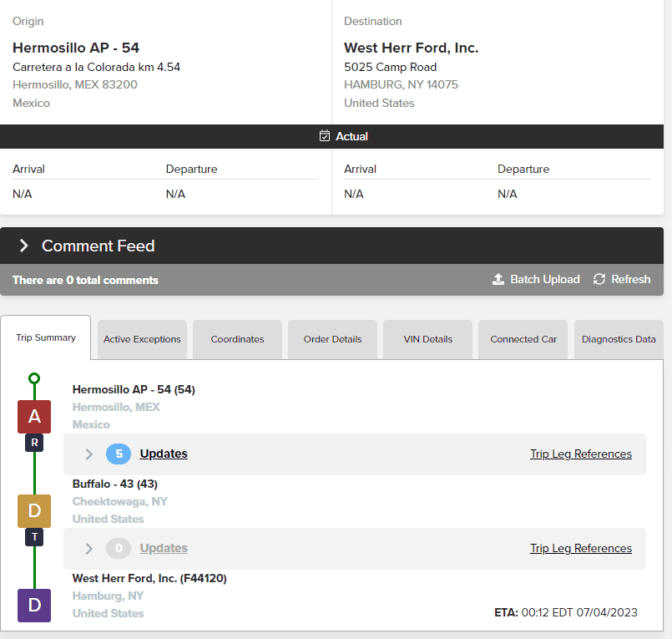Open the Connected Car tab
The height and width of the screenshot is (639, 672).
tap(523, 339)
